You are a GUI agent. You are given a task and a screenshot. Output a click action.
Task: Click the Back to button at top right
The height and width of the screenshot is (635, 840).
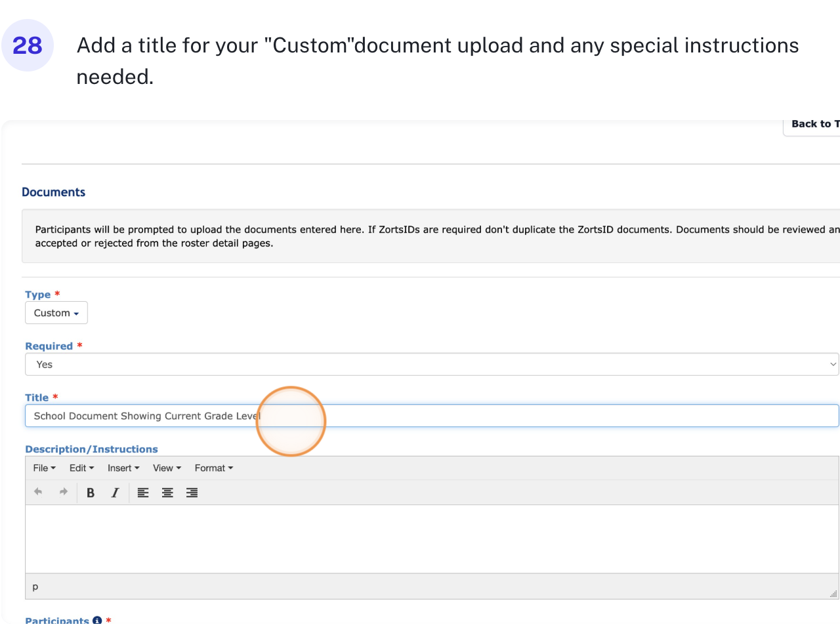click(814, 125)
